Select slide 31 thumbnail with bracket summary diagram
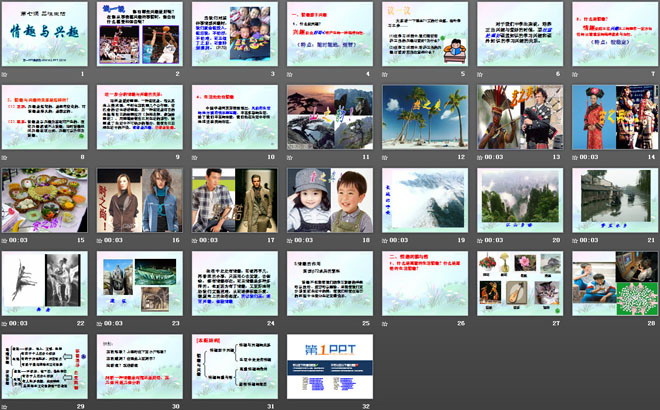660x410 pixels. [x=235, y=367]
